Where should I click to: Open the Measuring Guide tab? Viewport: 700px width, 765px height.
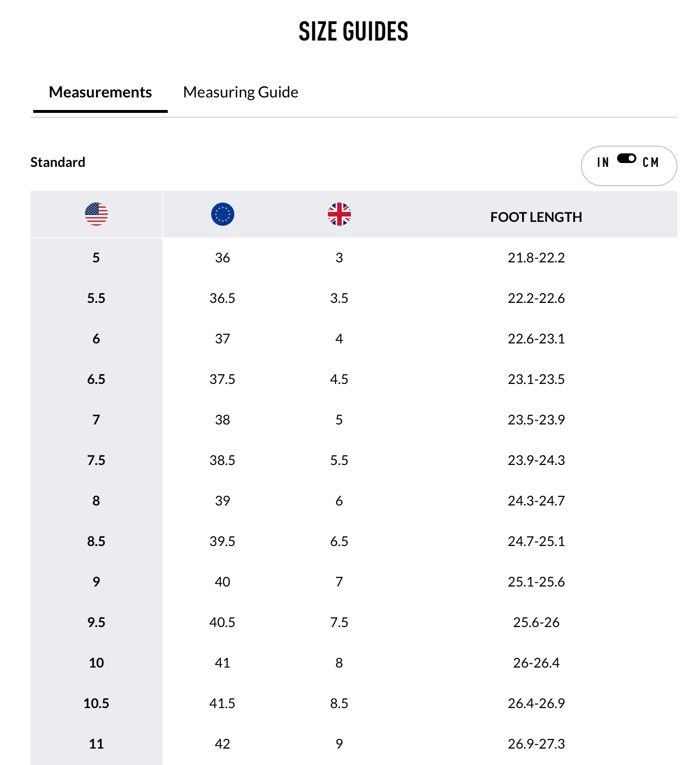click(241, 92)
